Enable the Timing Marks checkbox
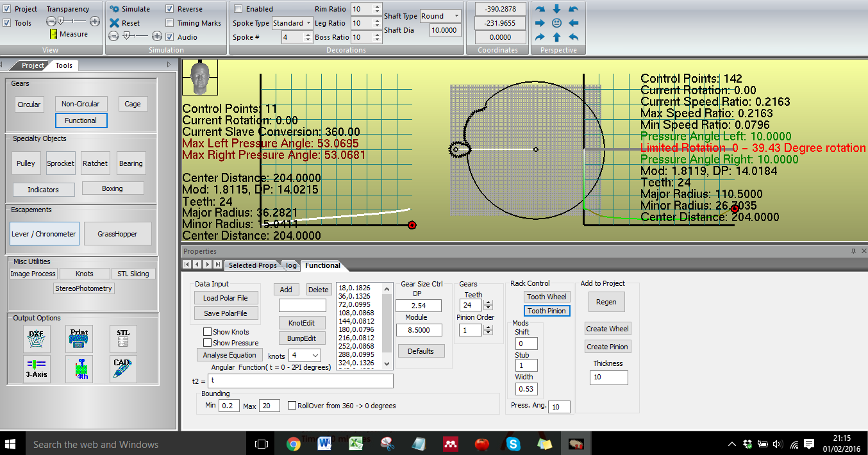Image resolution: width=868 pixels, height=455 pixels. [170, 23]
